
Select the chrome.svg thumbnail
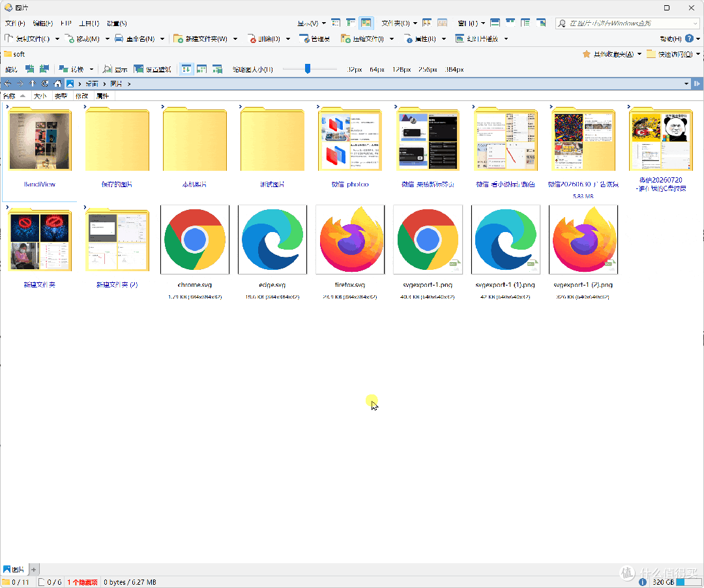195,240
